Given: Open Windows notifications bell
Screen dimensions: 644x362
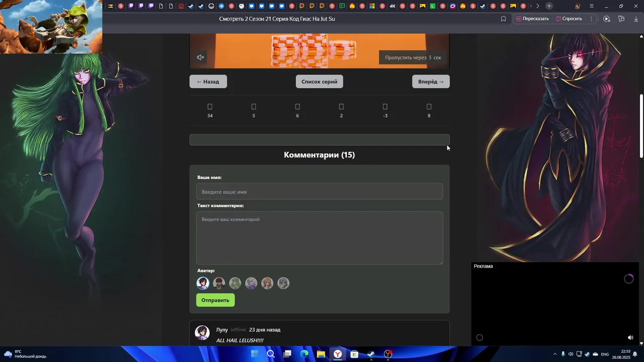Looking at the screenshot, I should pos(635,354).
